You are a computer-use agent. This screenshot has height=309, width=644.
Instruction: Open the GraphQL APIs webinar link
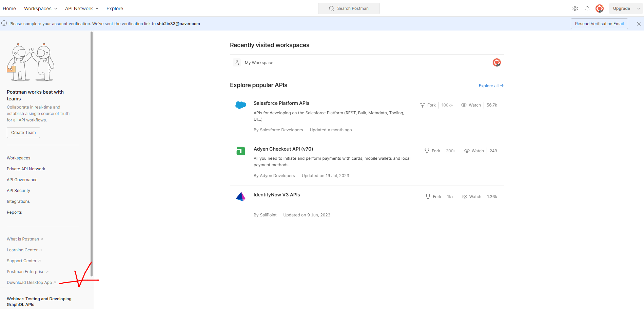pos(39,302)
